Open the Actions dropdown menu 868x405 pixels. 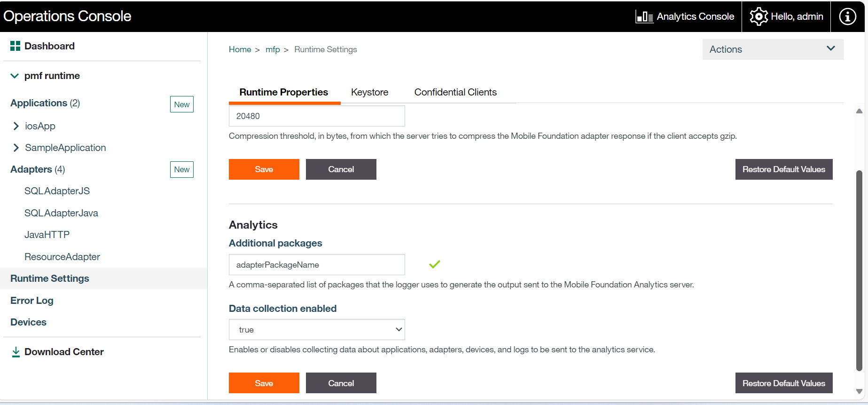pyautogui.click(x=773, y=49)
